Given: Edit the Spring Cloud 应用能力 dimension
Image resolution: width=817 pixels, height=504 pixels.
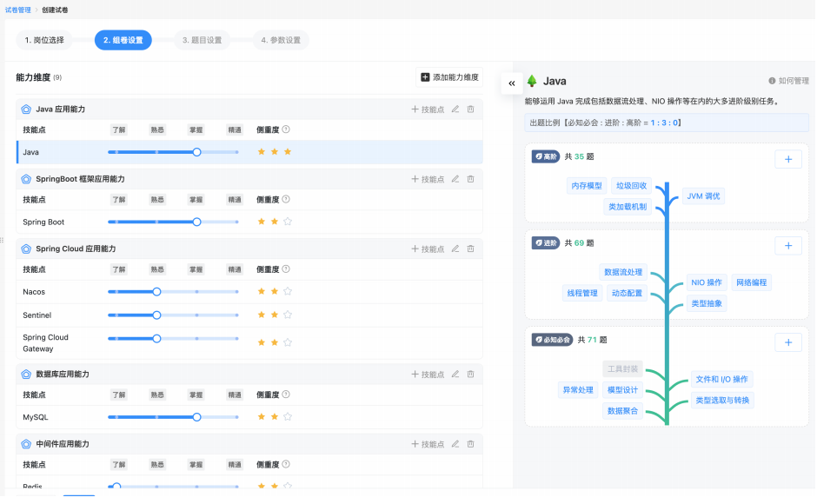Looking at the screenshot, I should tap(455, 249).
